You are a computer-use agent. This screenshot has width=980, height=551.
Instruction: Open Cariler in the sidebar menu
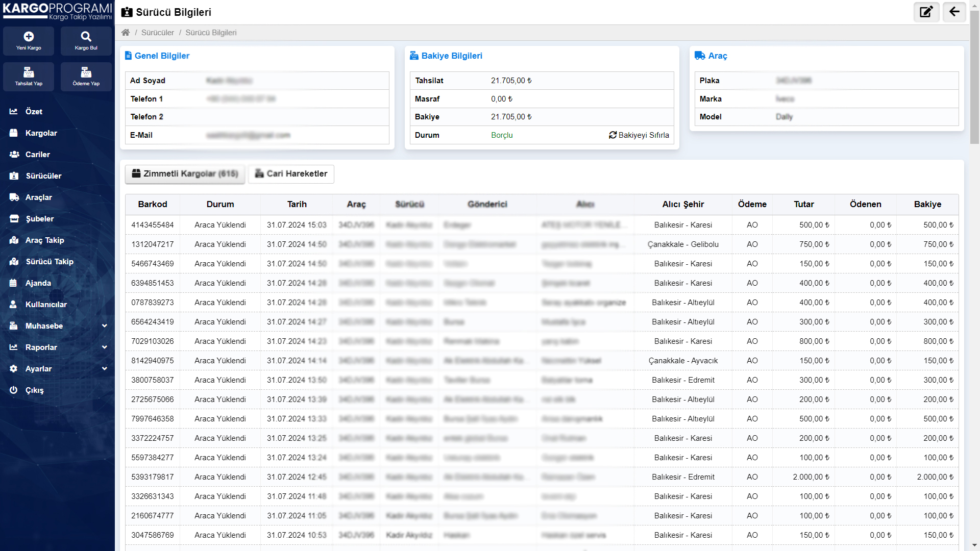click(x=38, y=154)
